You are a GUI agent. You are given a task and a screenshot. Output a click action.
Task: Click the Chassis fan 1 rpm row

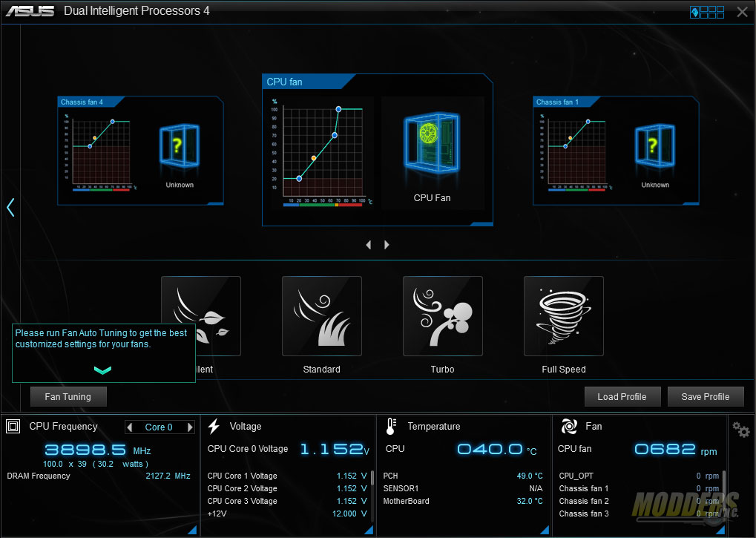[639, 488]
